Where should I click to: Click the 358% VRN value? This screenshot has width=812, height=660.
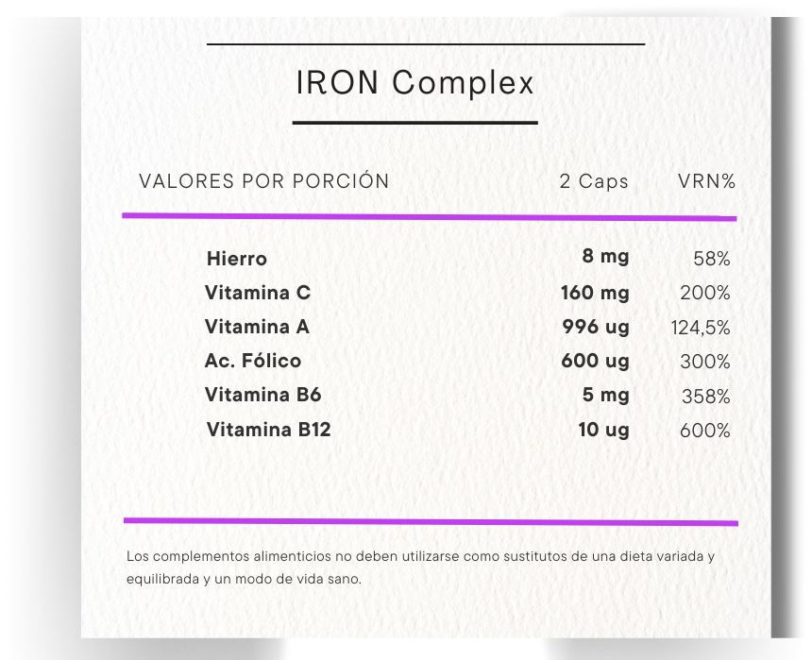click(705, 397)
